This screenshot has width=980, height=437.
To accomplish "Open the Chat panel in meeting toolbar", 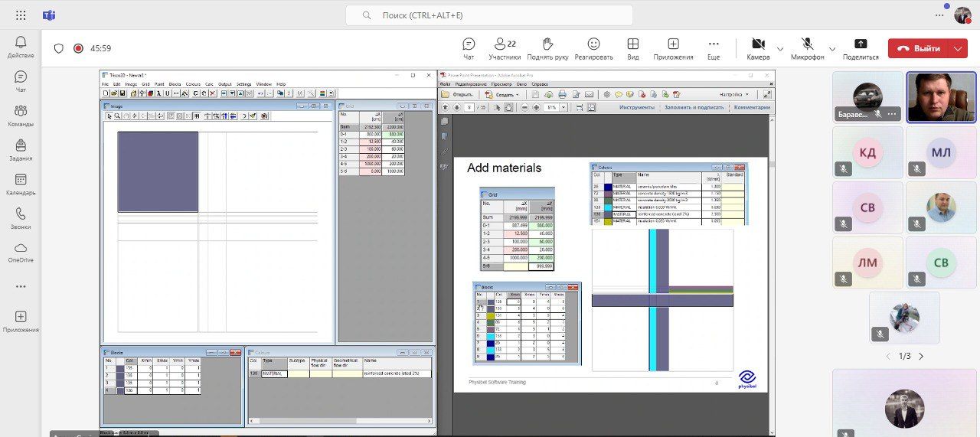I will pos(469,48).
